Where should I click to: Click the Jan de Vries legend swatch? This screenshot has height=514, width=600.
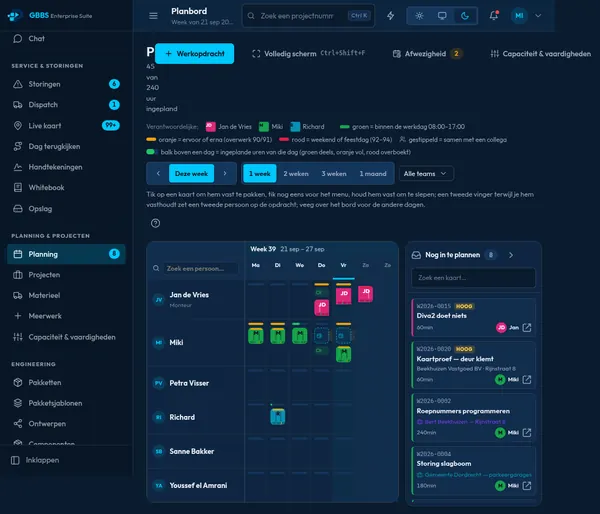(210, 126)
